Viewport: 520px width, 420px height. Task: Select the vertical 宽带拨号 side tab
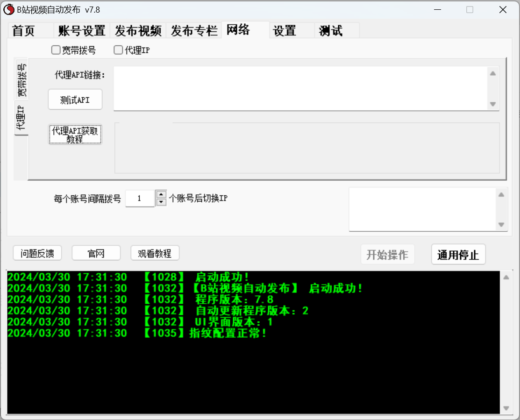coord(22,79)
